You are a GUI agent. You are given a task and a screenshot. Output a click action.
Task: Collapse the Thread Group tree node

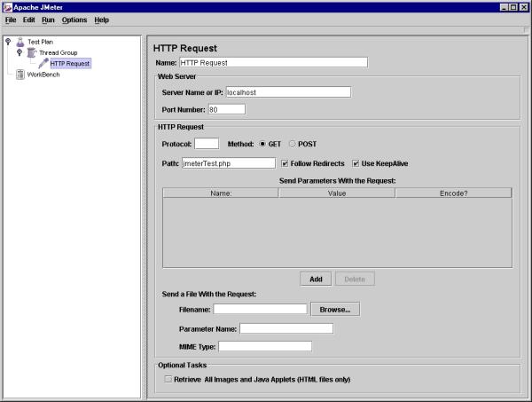coord(20,52)
